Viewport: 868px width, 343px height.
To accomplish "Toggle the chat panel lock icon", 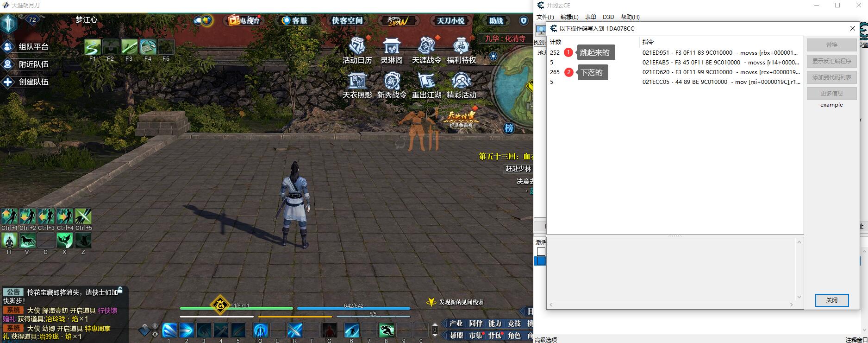I will tap(120, 290).
